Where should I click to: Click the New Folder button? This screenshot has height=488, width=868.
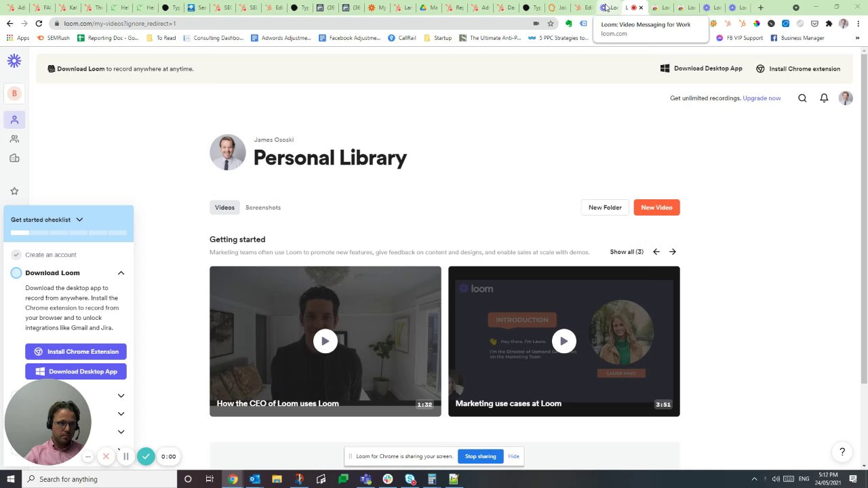click(605, 207)
